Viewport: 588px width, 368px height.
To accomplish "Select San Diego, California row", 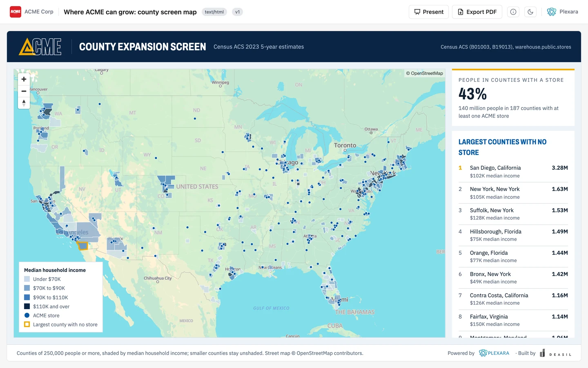I will (x=513, y=172).
